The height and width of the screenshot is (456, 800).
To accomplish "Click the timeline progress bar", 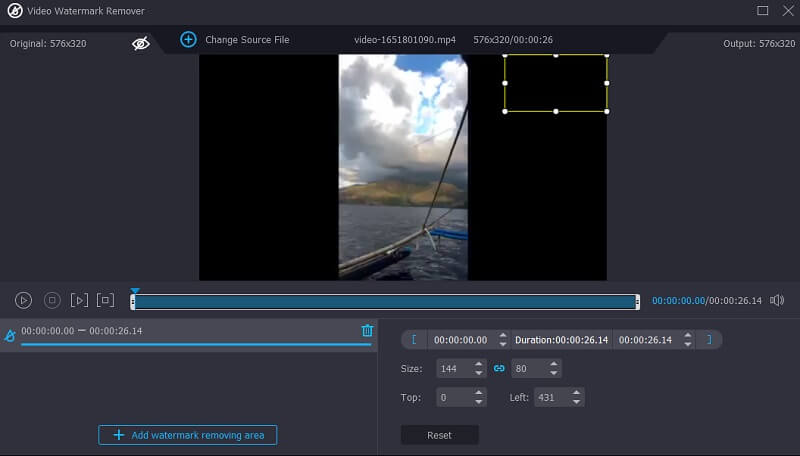I will point(385,301).
